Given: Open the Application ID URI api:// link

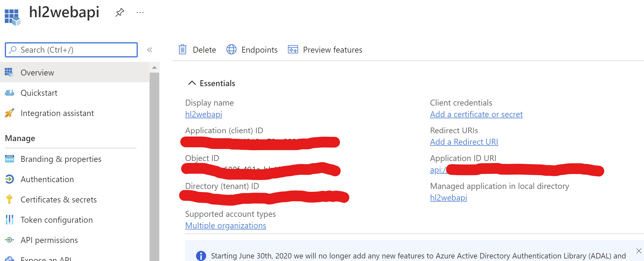Looking at the screenshot, I should (438, 170).
